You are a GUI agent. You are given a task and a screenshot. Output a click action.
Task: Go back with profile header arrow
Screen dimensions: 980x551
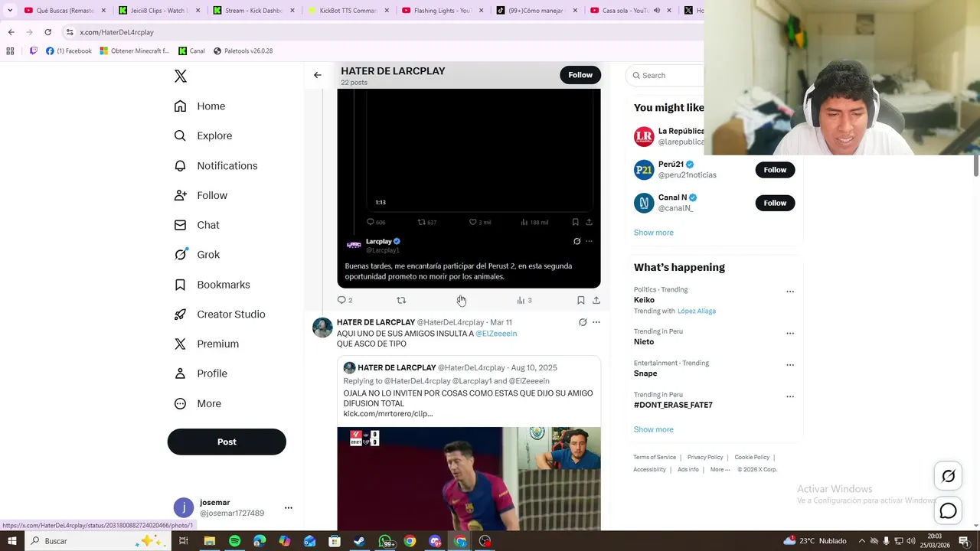coord(318,75)
